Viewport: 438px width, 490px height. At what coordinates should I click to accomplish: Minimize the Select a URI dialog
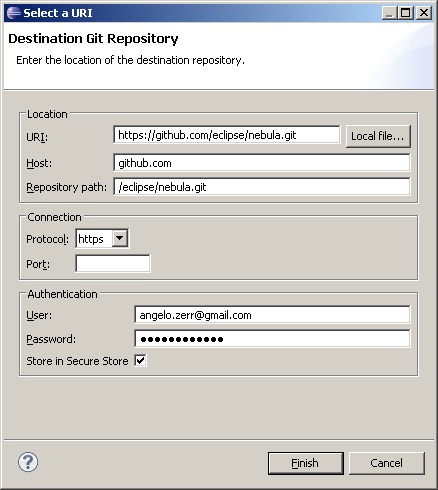point(389,13)
